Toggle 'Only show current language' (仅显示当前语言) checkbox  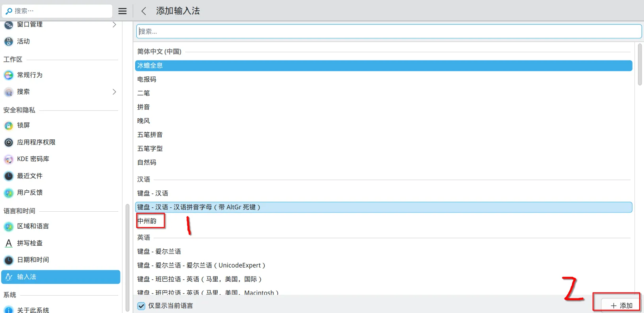141,306
